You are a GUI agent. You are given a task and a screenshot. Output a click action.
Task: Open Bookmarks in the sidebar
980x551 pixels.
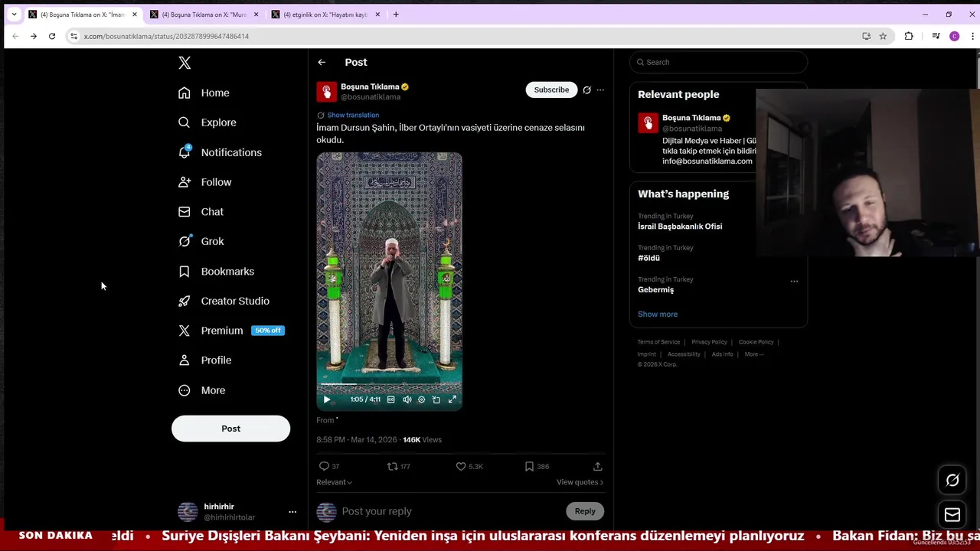tap(216, 271)
